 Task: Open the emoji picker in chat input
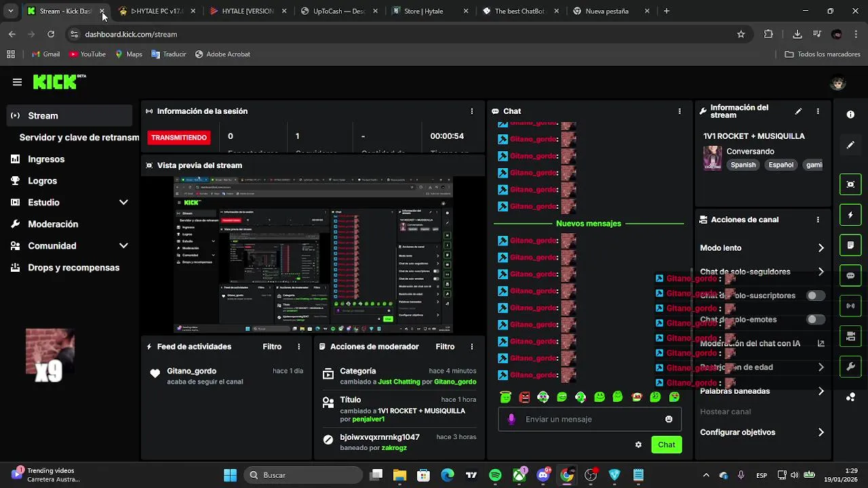(x=669, y=419)
